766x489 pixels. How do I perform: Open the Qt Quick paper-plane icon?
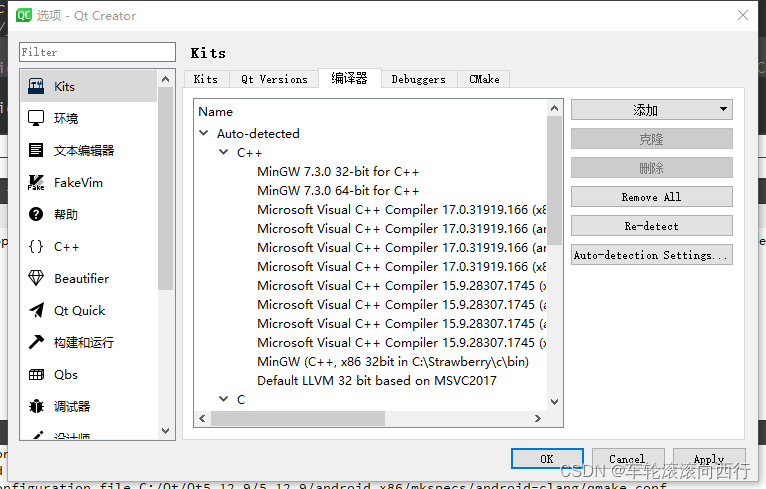[36, 310]
